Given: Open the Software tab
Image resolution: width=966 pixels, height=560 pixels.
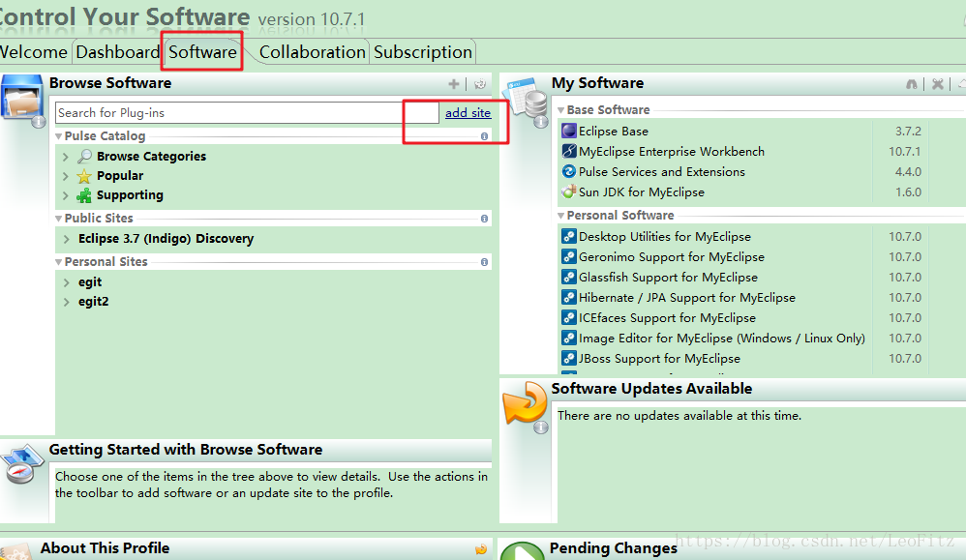Looking at the screenshot, I should (202, 52).
